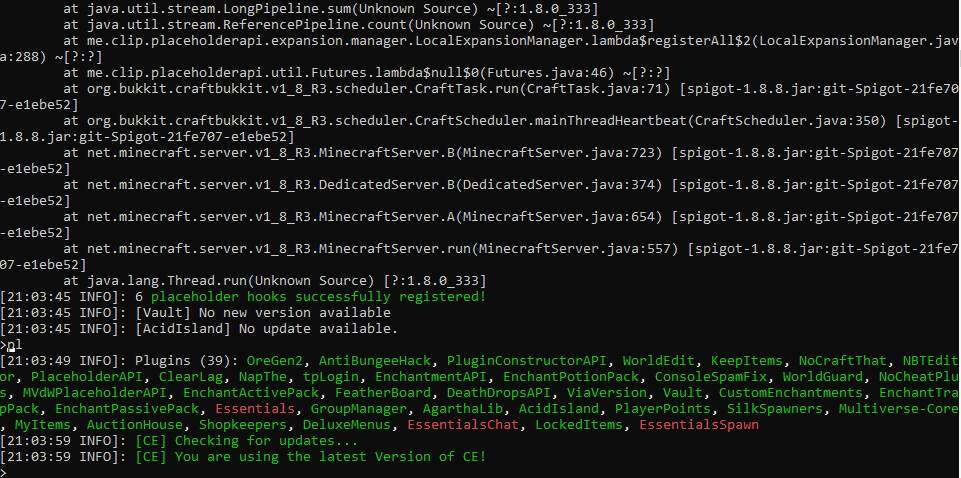Screen dimensions: 961x478
Task: Click '[Vault] No new version available' line
Action: pos(262,313)
